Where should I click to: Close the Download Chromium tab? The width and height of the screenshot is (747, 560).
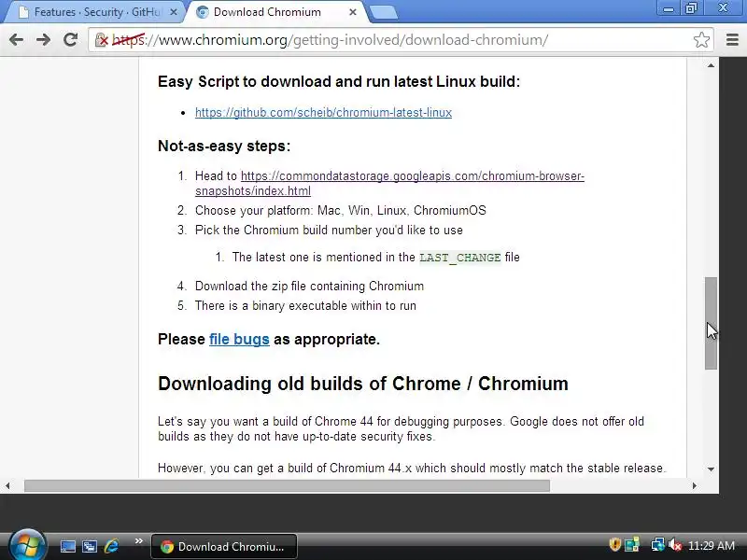click(353, 12)
